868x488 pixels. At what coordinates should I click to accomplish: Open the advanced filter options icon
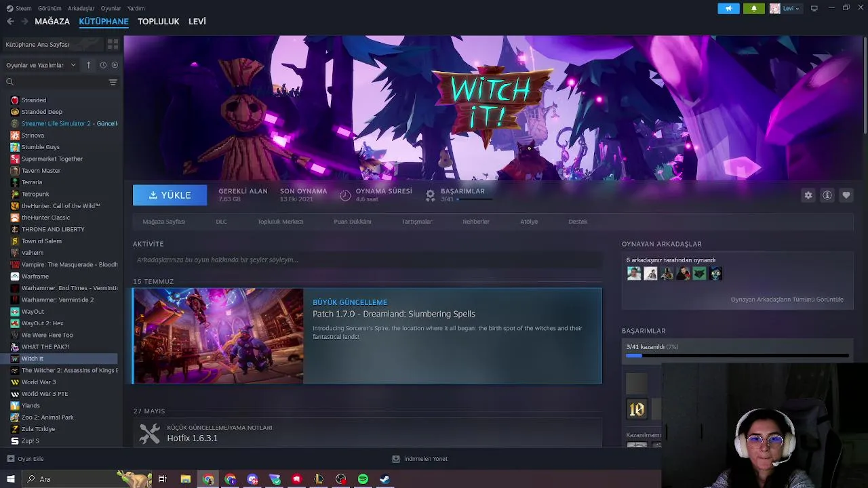(113, 82)
